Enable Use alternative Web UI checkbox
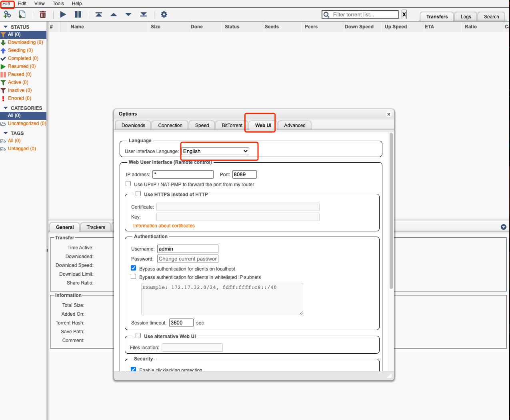Image resolution: width=510 pixels, height=420 pixels. point(138,336)
